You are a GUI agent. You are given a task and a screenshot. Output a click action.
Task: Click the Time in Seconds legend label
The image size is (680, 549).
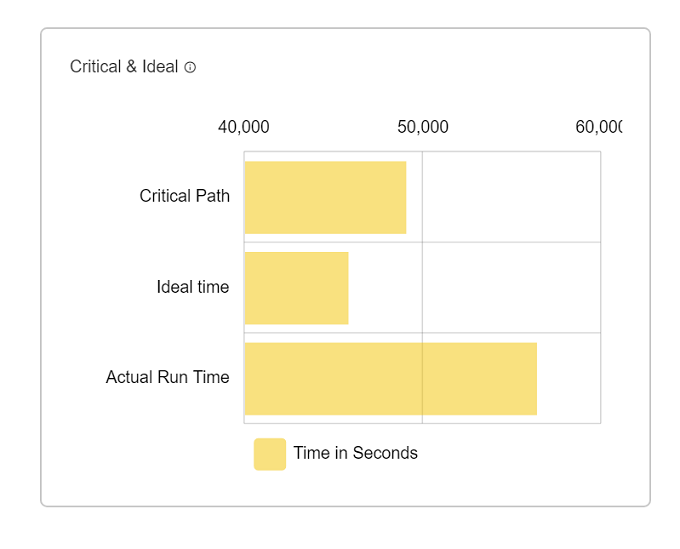(x=356, y=453)
